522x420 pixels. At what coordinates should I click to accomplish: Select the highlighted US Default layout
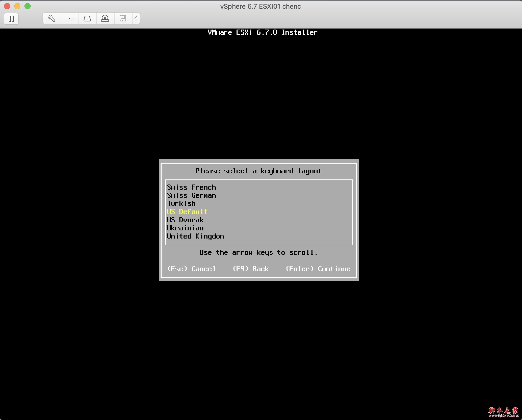(x=187, y=212)
